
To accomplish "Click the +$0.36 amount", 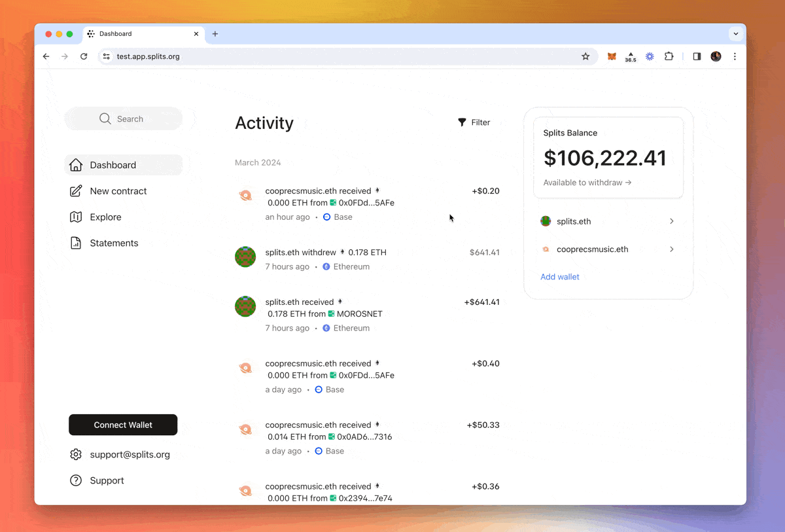I will pos(485,487).
